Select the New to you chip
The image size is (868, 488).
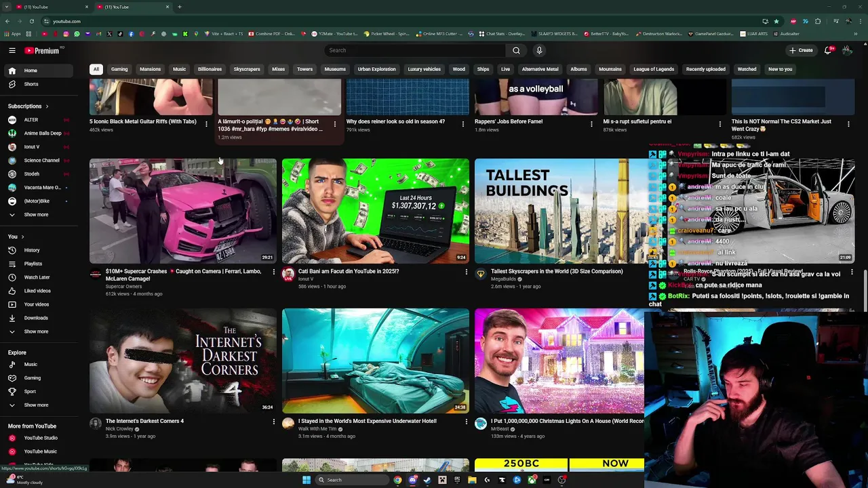pyautogui.click(x=780, y=69)
